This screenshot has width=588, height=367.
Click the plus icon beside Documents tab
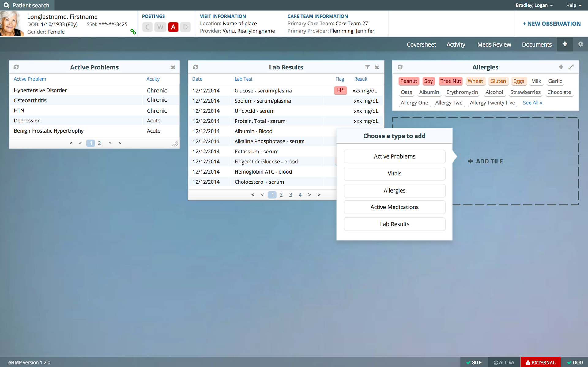tap(565, 44)
